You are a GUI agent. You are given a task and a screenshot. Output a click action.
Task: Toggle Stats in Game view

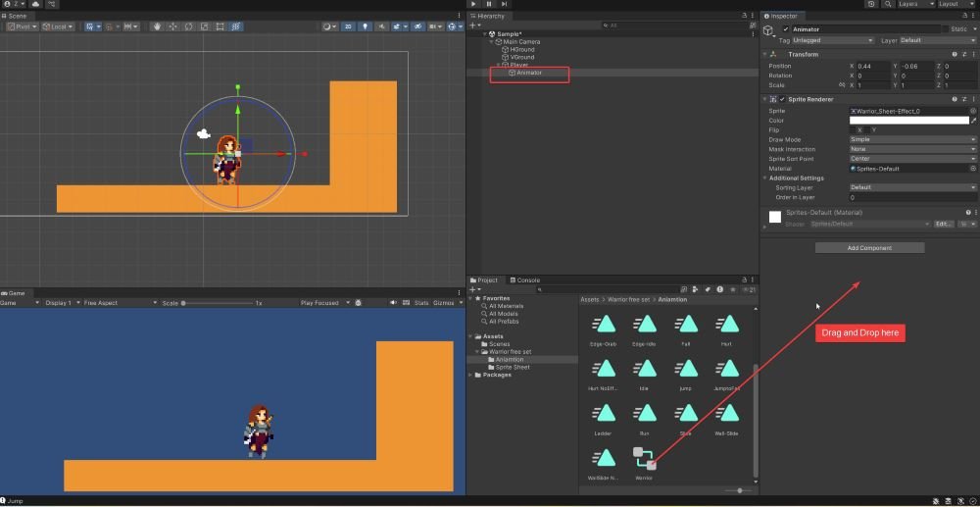tap(421, 303)
